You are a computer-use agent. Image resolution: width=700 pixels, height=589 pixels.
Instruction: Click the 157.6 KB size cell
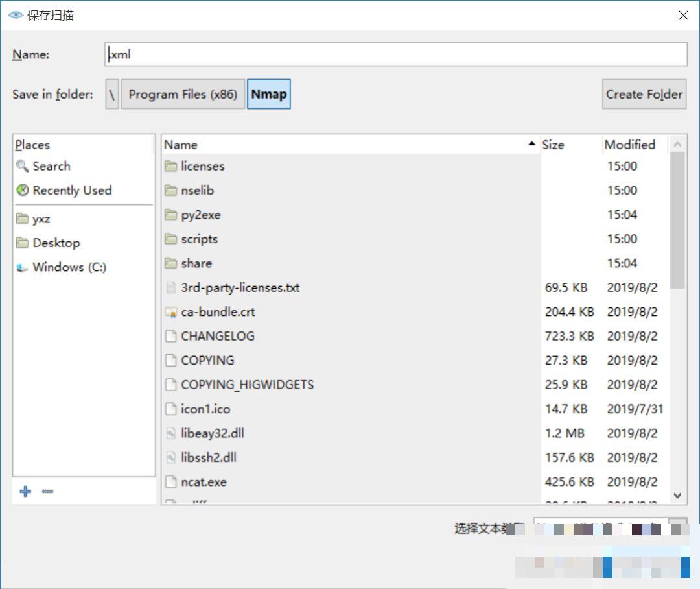(569, 457)
